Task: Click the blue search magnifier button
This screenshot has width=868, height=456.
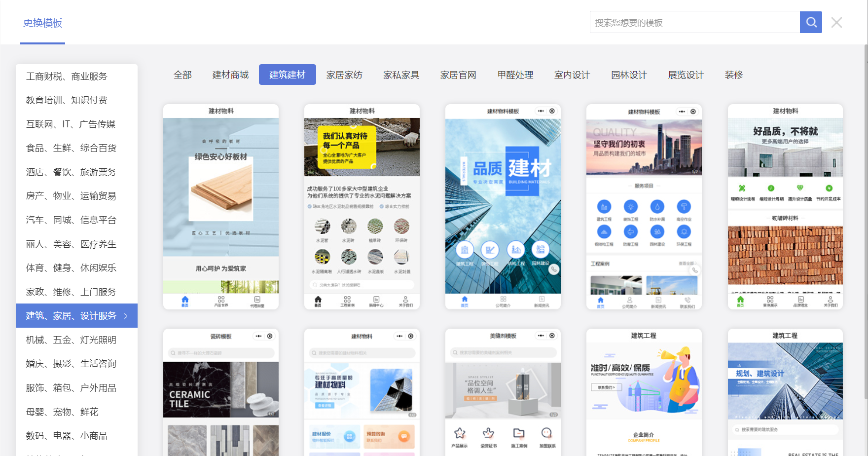Action: point(811,22)
